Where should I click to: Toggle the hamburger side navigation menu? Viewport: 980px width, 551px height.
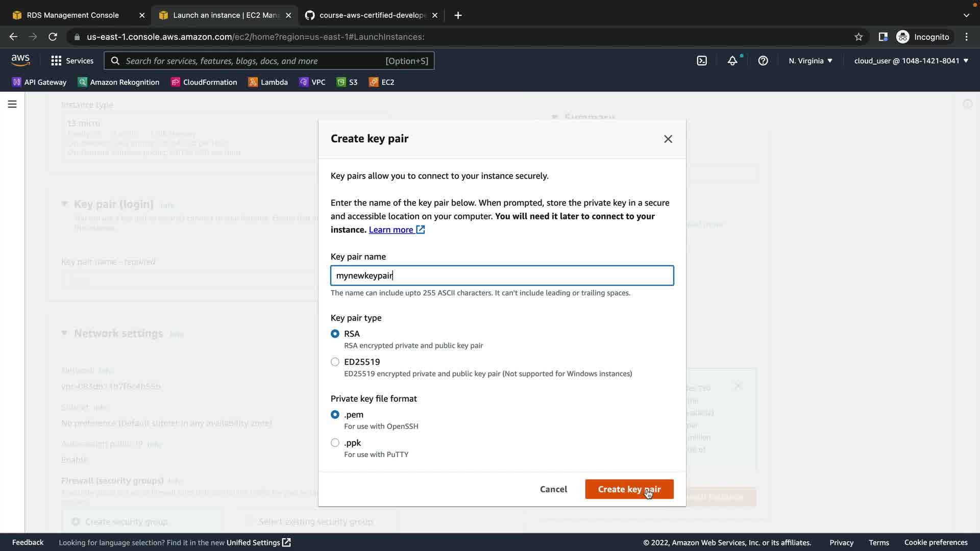coord(12,104)
